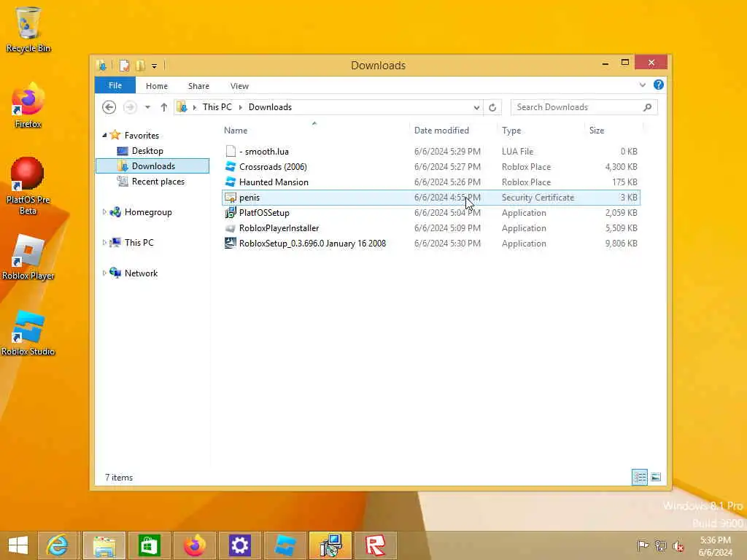Open the address bar history dropdown
The height and width of the screenshot is (560, 747).
pyautogui.click(x=476, y=107)
